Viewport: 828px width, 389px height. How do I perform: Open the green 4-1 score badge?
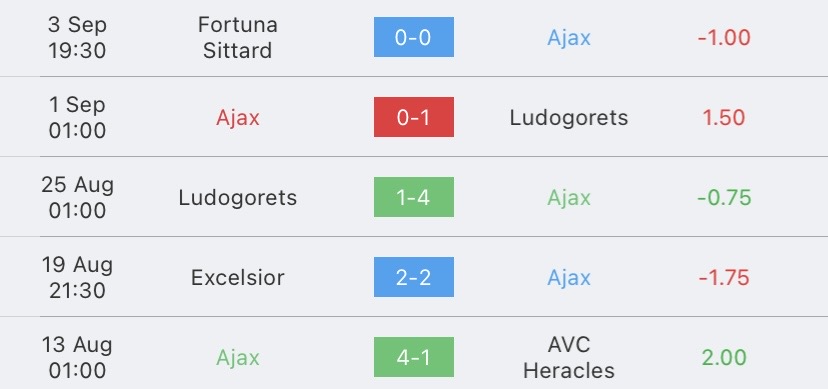(x=413, y=357)
